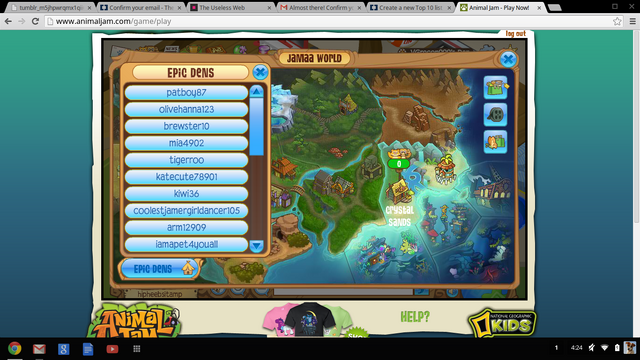640x360 pixels.
Task: Select the golden hut in the green forest
Action: point(348,104)
